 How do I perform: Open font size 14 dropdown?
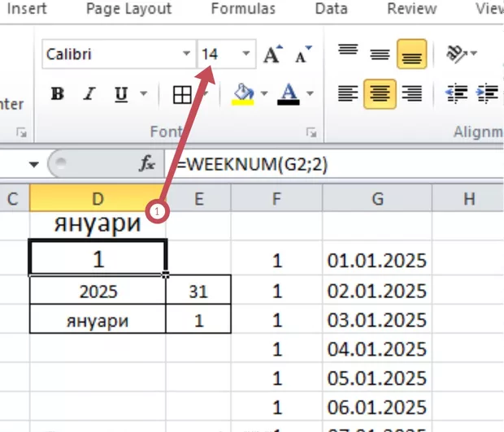[x=245, y=54]
